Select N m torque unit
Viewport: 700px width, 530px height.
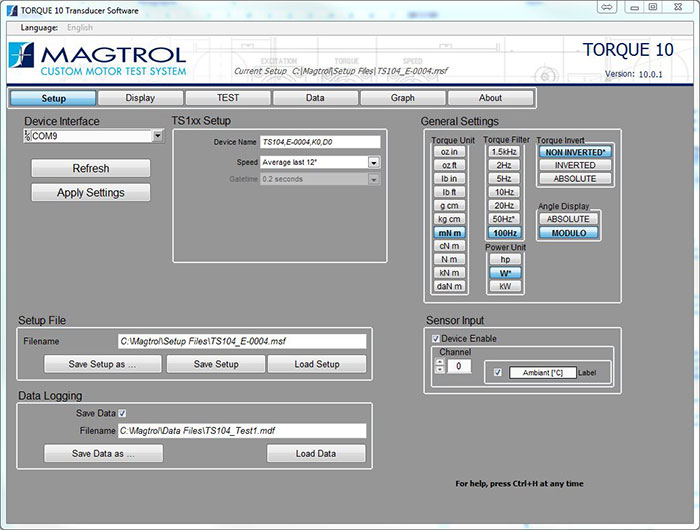450,259
